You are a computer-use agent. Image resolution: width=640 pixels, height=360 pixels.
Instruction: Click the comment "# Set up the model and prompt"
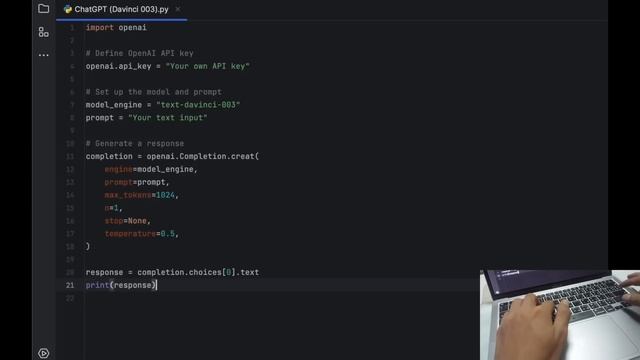154,92
